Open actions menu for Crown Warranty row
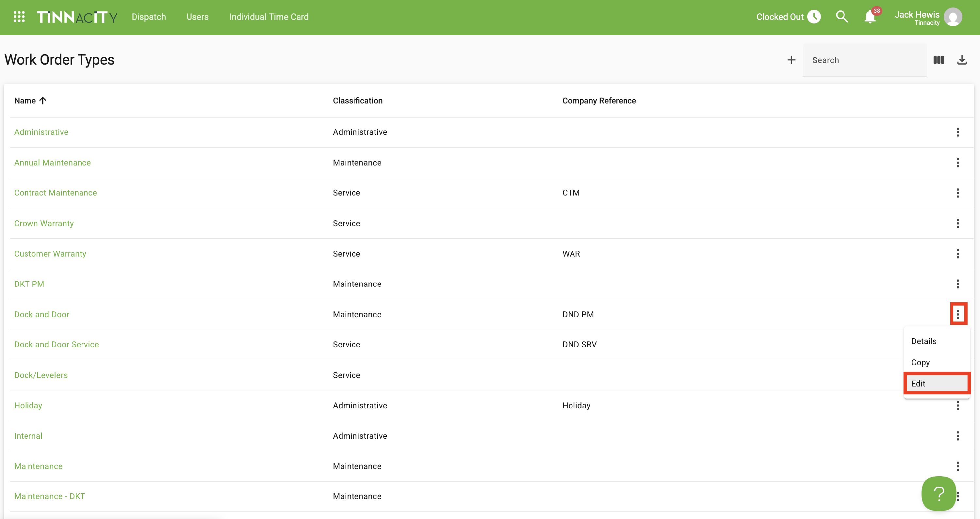Screen dimensions: 980x519 point(958,223)
